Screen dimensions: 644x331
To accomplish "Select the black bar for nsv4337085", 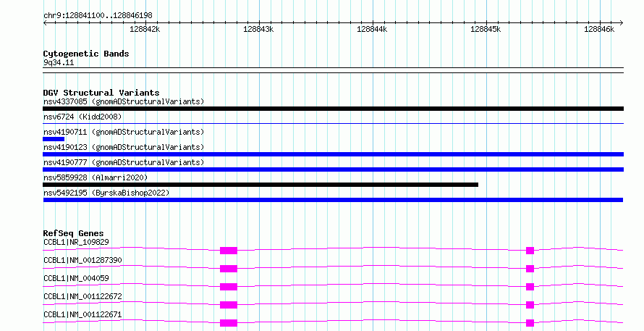I will (x=333, y=109).
